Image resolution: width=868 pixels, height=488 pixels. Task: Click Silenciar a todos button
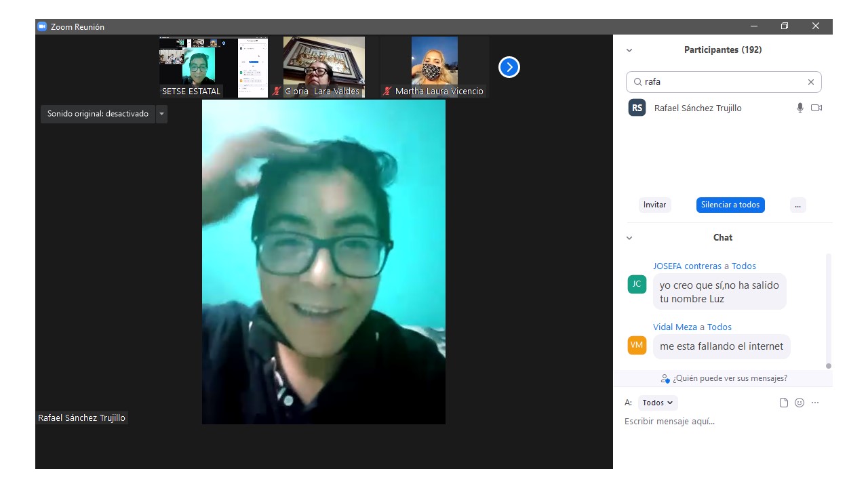click(x=730, y=205)
